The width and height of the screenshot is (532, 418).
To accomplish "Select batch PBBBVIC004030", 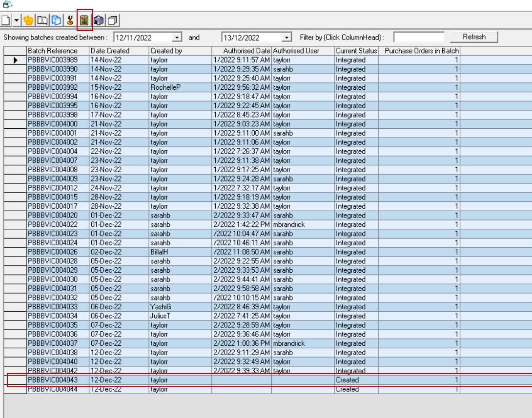I will [58, 279].
